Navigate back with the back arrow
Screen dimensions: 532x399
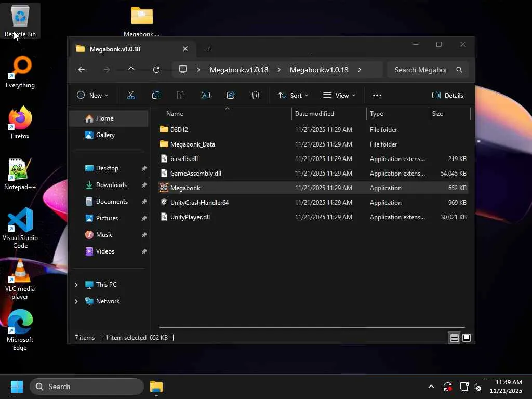(82, 70)
